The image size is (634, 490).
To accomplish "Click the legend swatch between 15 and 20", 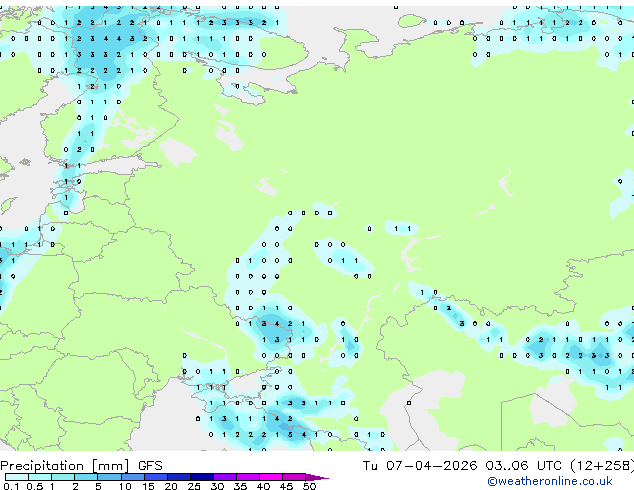I will (x=156, y=477).
